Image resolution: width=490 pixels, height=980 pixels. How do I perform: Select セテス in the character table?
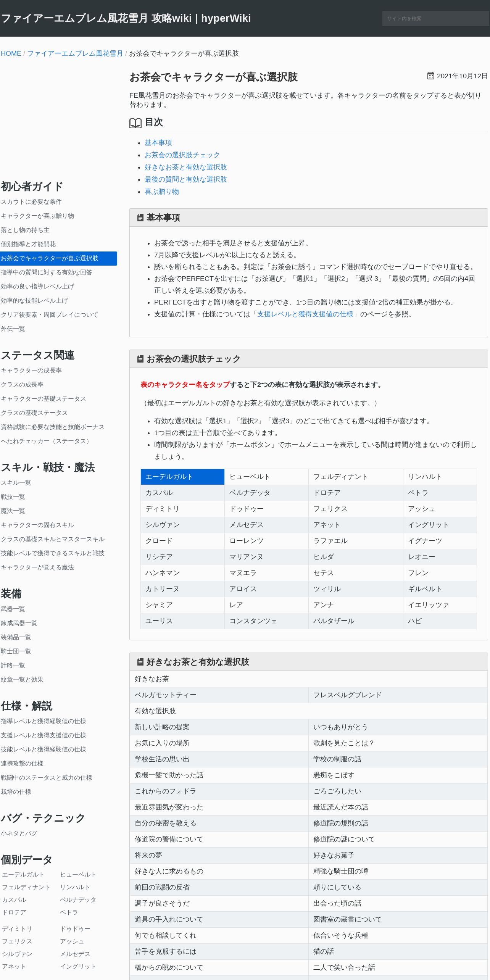356,573
